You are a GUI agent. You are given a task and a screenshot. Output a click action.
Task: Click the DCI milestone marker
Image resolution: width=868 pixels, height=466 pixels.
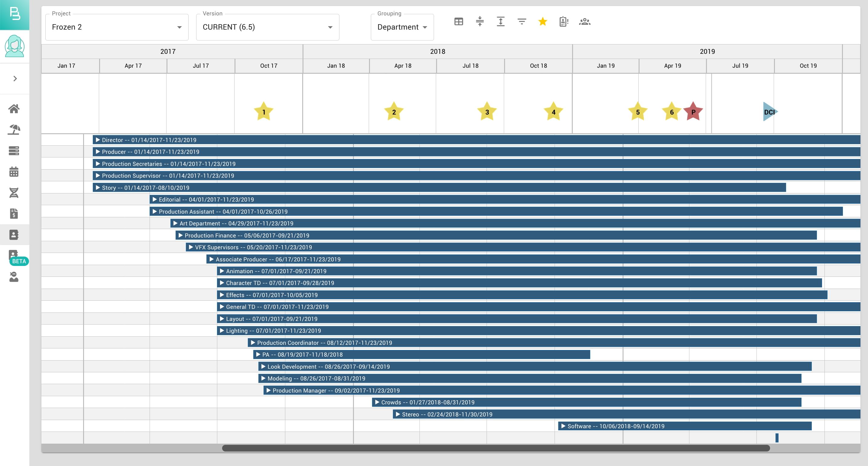[769, 112]
